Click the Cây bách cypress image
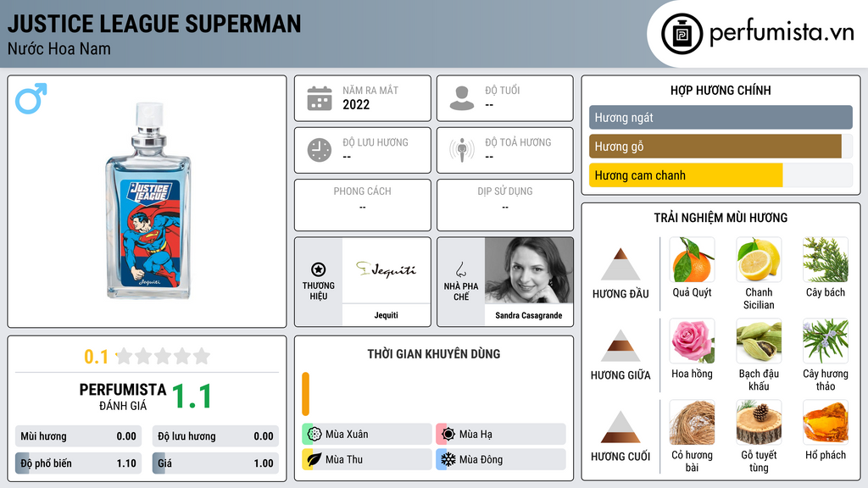This screenshot has width=868, height=488. point(826,260)
